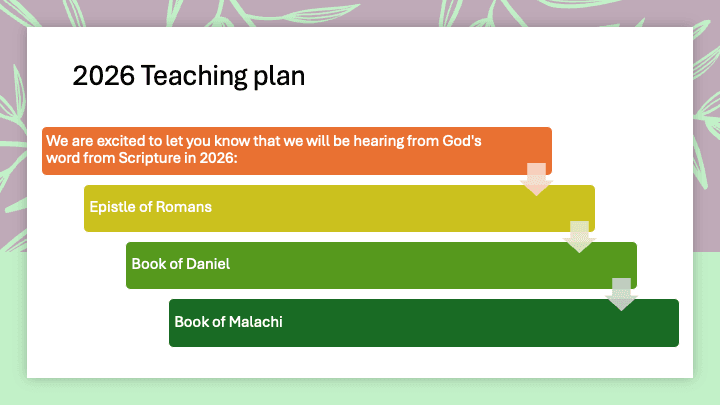This screenshot has width=720, height=405.
Task: Select the yellow "Epistle of Romans" bar
Action: 339,208
